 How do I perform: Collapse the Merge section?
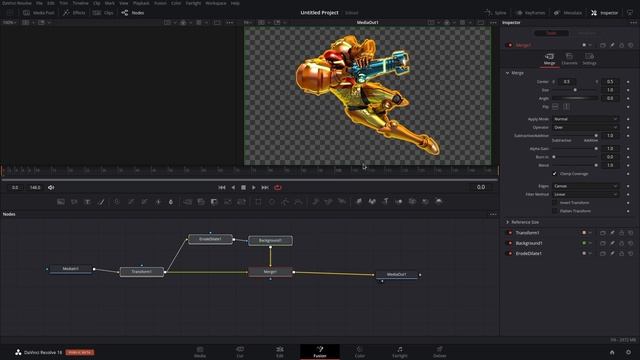tap(507, 73)
